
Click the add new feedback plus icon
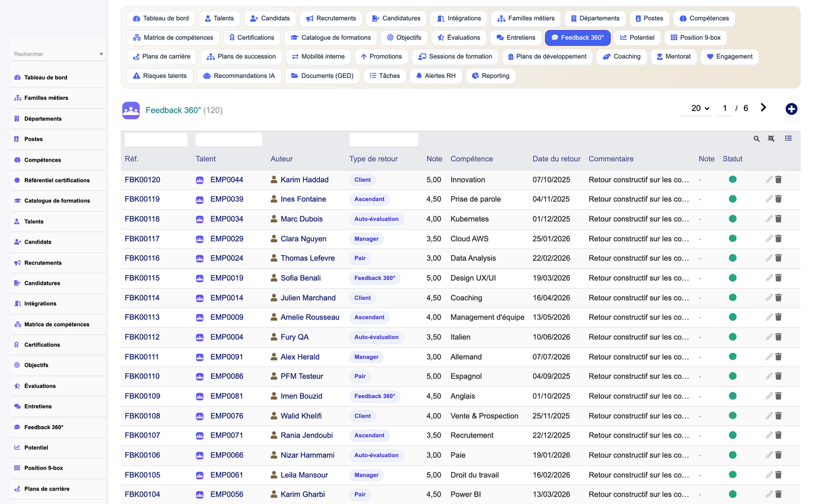coord(791,109)
